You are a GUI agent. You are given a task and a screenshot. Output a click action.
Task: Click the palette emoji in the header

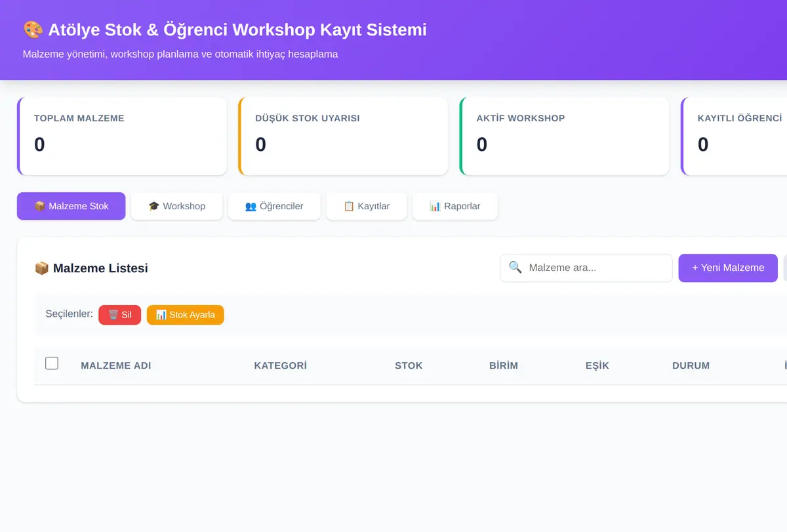point(32,30)
